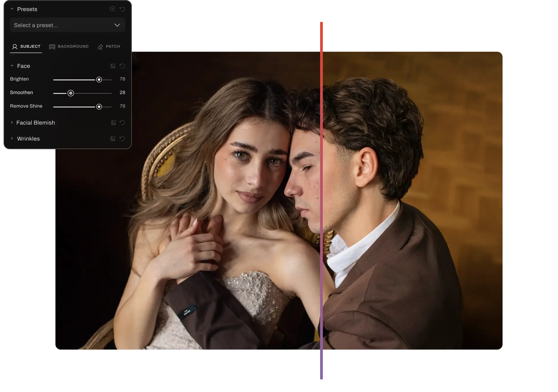Image resolution: width=558 pixels, height=392 pixels.
Task: Click the Smoothen slider handle
Action: pos(71,93)
